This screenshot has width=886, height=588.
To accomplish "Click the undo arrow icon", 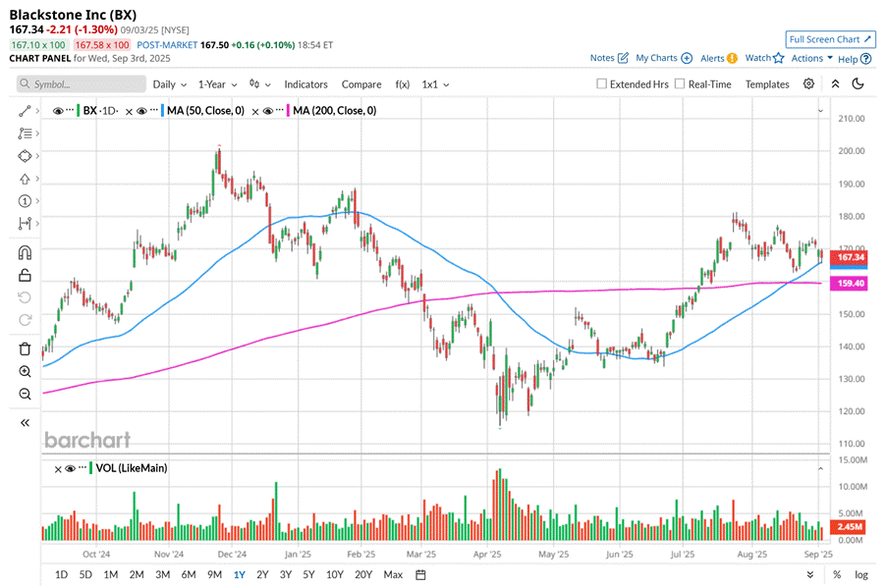I will point(25,297).
